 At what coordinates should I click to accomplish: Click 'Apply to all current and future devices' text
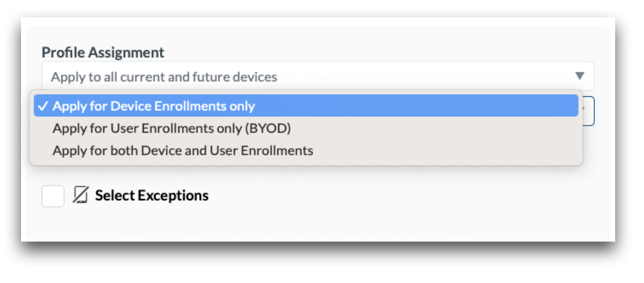[164, 77]
